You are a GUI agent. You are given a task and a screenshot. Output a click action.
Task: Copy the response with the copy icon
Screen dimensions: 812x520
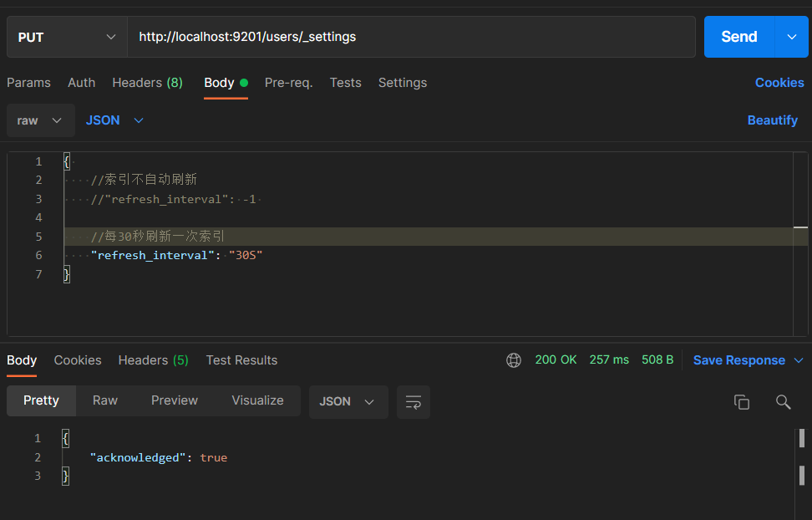(x=742, y=402)
